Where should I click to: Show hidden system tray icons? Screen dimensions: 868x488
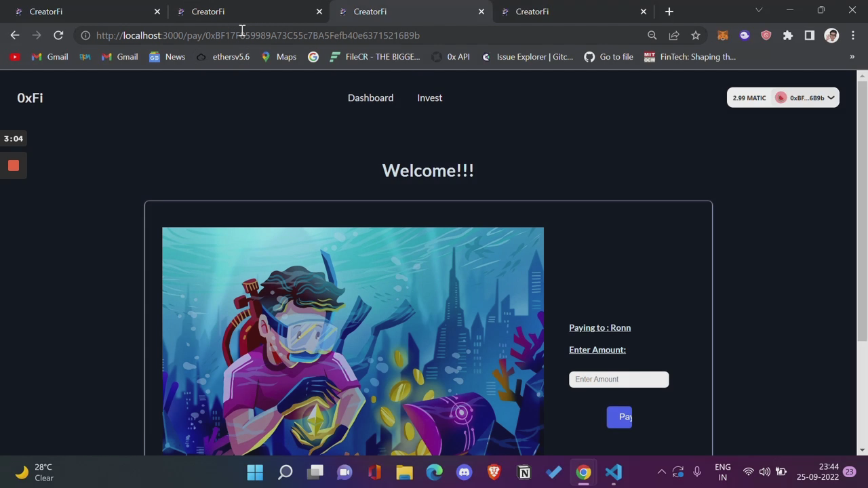(x=662, y=472)
